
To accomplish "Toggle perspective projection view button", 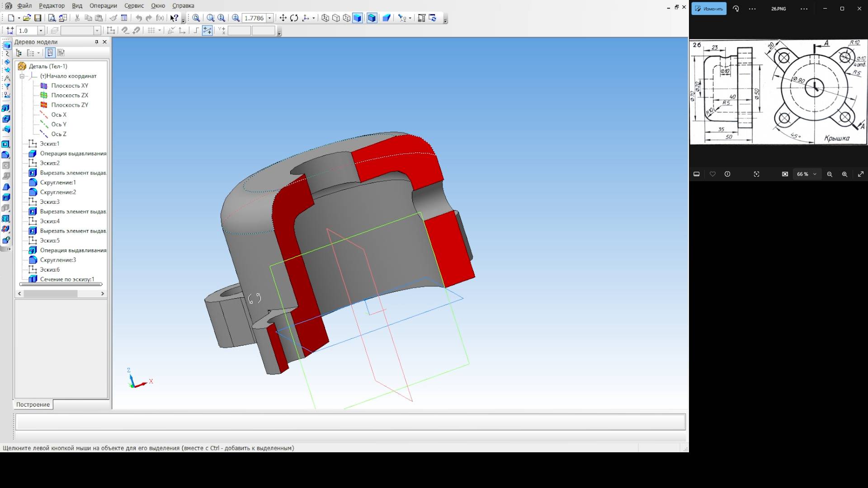I will coord(387,18).
